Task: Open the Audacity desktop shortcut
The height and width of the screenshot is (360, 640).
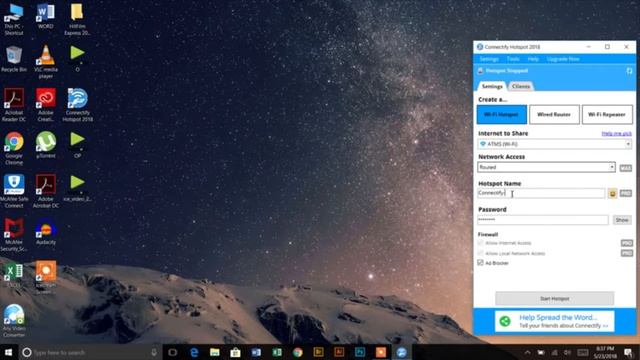Action: pos(45,231)
